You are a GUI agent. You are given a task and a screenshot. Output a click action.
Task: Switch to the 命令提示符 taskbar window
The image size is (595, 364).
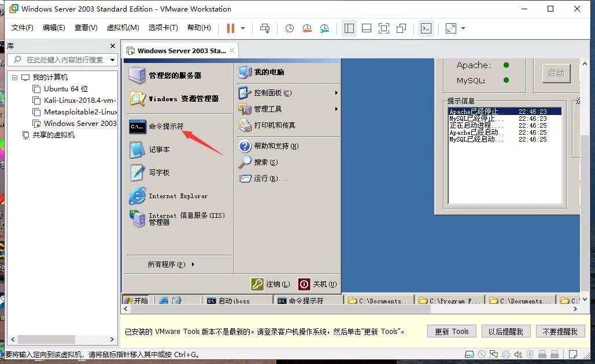pos(309,300)
